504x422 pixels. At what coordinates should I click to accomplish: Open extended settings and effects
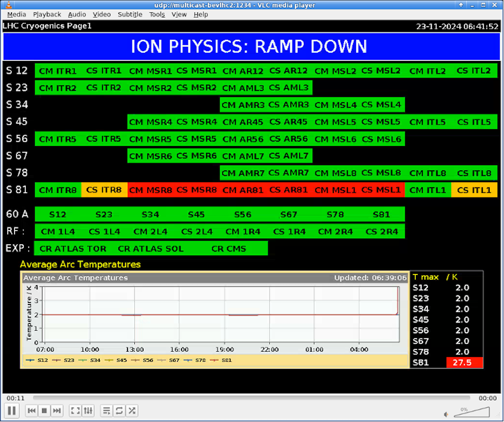coord(88,410)
